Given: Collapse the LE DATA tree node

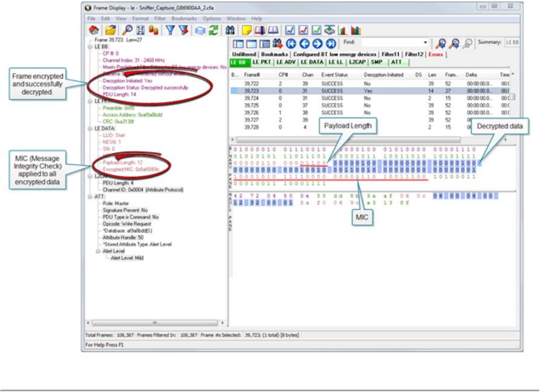Looking at the screenshot, I should (89, 129).
